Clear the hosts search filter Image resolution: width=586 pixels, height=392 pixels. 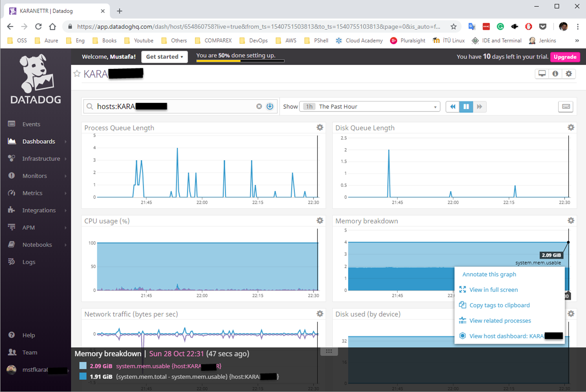pyautogui.click(x=259, y=106)
